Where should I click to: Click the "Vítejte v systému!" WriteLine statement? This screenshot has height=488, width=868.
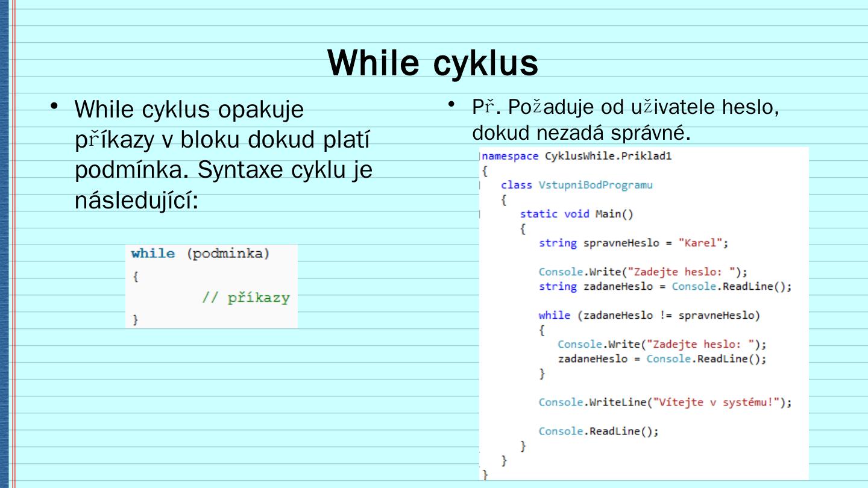(x=665, y=402)
